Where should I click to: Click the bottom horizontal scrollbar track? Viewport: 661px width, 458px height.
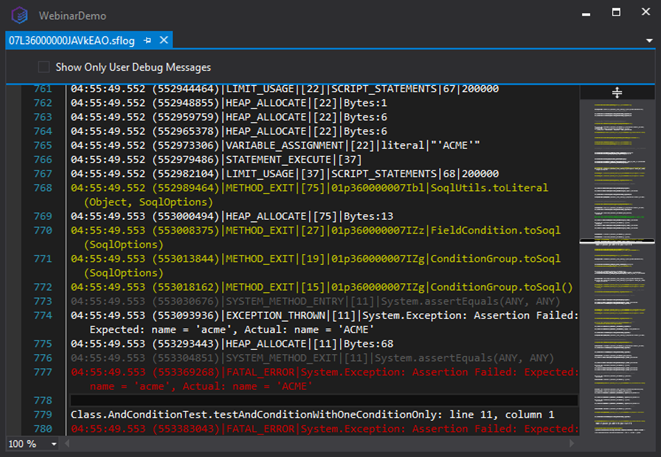(x=319, y=443)
